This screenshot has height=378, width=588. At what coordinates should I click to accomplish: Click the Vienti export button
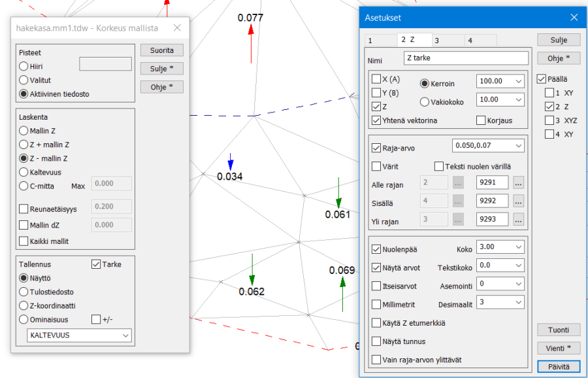558,348
